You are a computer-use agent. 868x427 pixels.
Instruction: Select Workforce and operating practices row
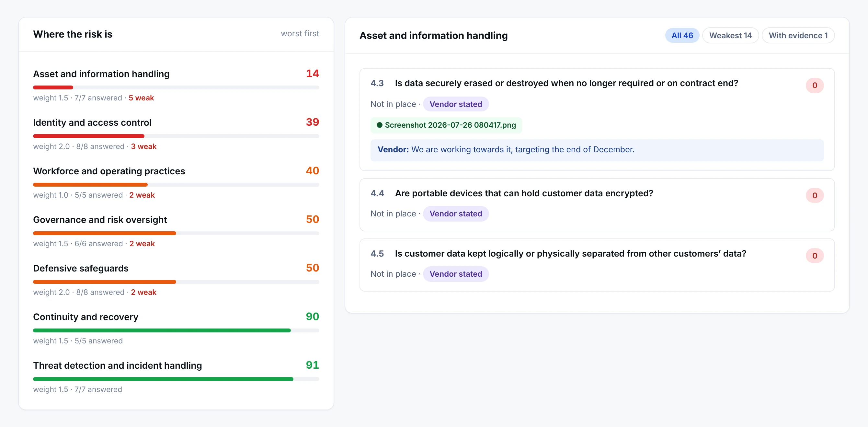click(x=176, y=182)
